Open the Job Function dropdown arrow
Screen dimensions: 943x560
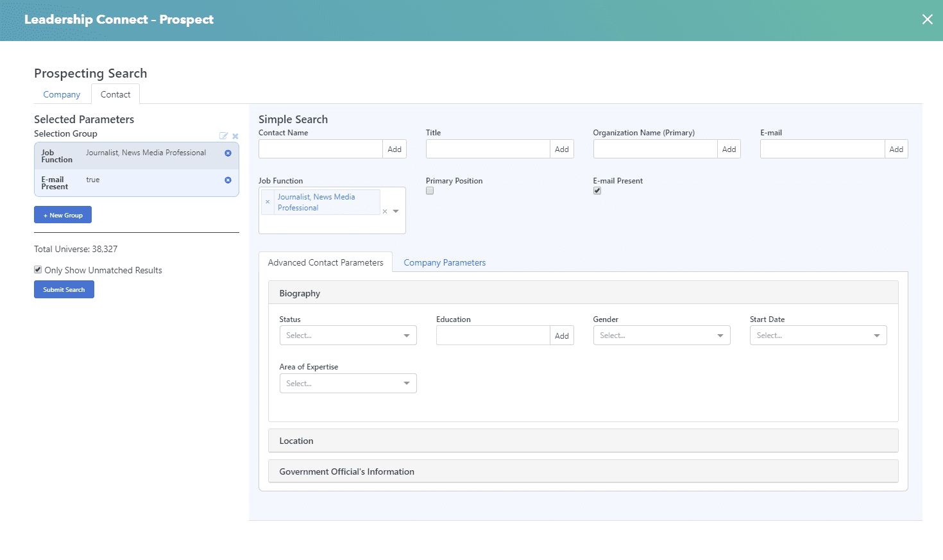[x=396, y=211]
